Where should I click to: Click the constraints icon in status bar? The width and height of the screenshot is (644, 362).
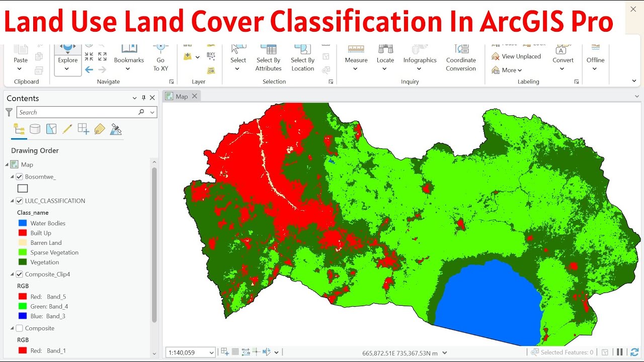tap(246, 352)
